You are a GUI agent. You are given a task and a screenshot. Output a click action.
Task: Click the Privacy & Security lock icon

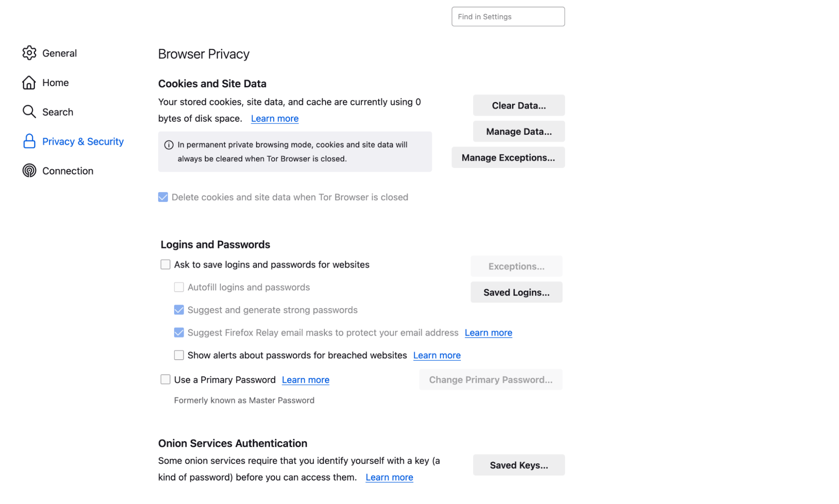tap(29, 141)
